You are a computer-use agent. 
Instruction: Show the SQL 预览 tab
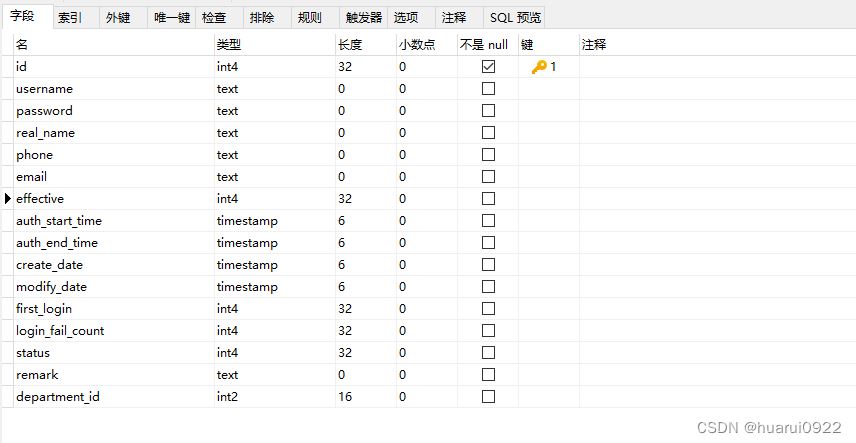coord(515,17)
